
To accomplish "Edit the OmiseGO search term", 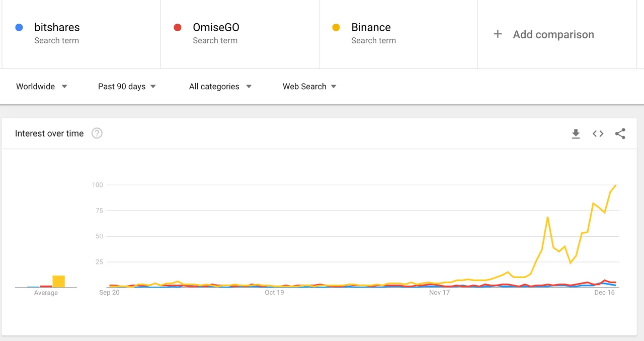I will click(216, 28).
